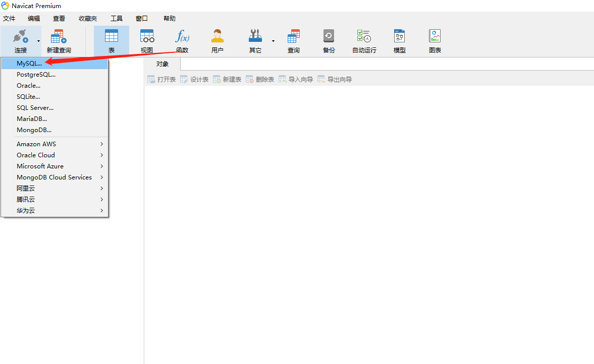Screen dimensions: 594x364
Task: Expand the MongoDB Cloud Services submenu
Action: 59,177
